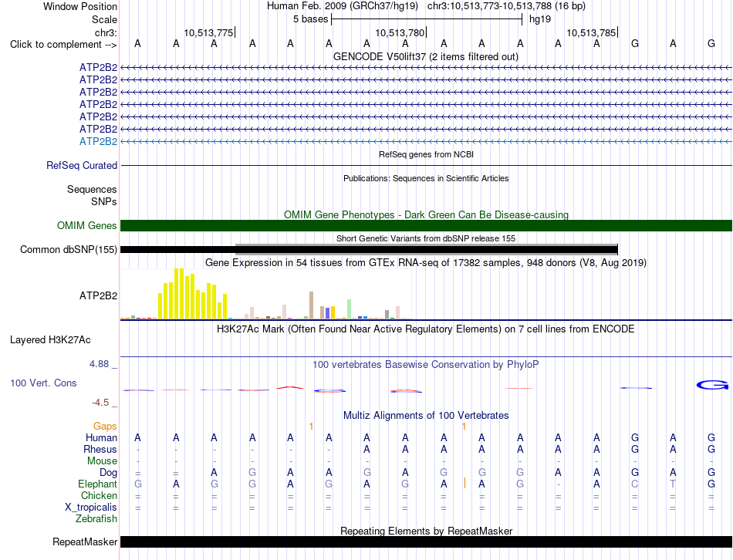Open GENCODE V50lift37 track title link
The width and height of the screenshot is (733, 560).
[426, 56]
